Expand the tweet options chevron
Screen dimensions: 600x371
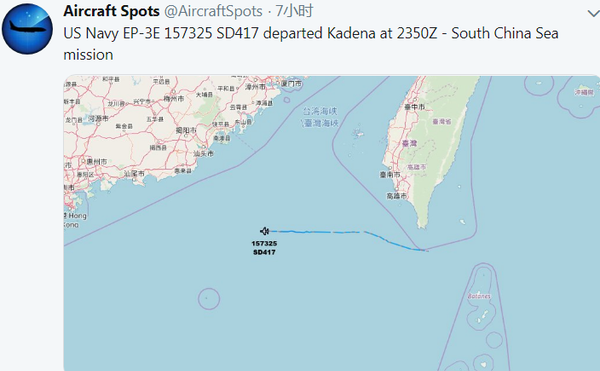[x=593, y=14]
